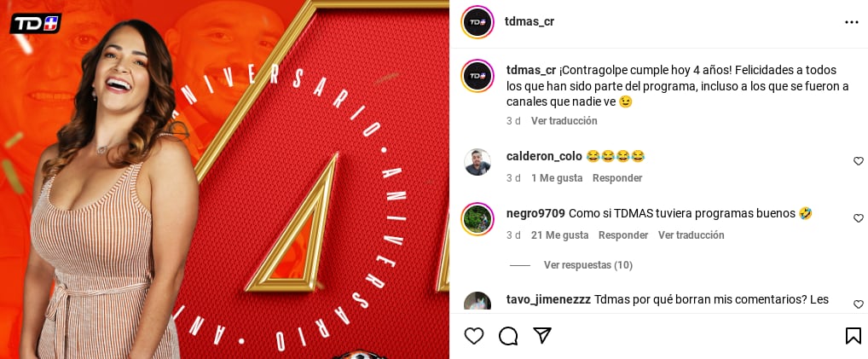
Task: Reply to calderon_colo's comment
Action: [x=617, y=178]
